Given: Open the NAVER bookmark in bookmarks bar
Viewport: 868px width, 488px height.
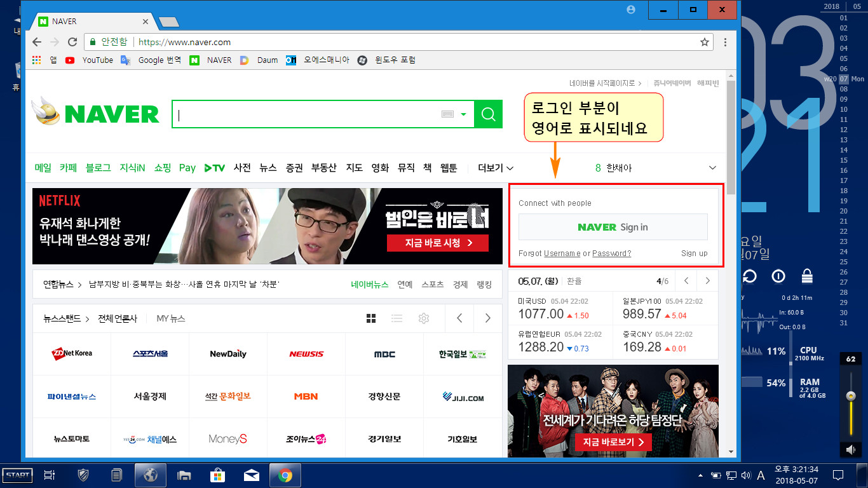Looking at the screenshot, I should (211, 60).
